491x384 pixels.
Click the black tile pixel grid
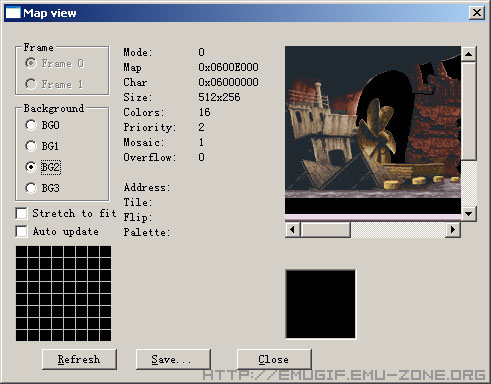click(x=63, y=293)
